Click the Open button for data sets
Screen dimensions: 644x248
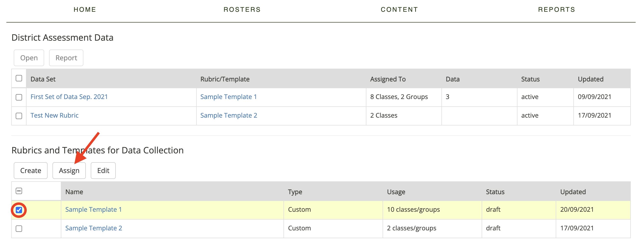point(29,58)
